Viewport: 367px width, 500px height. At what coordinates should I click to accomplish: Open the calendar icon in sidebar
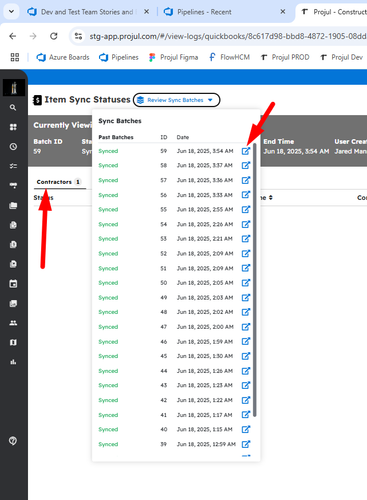13,284
